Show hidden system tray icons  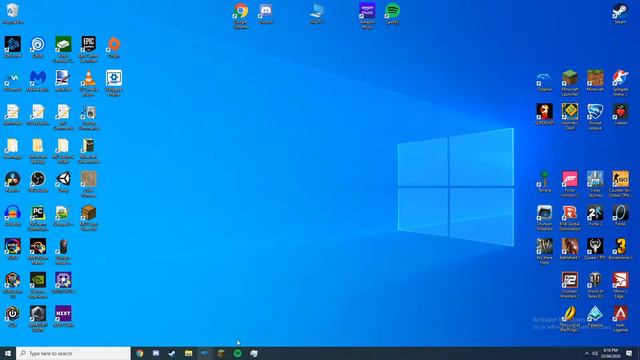pos(587,353)
